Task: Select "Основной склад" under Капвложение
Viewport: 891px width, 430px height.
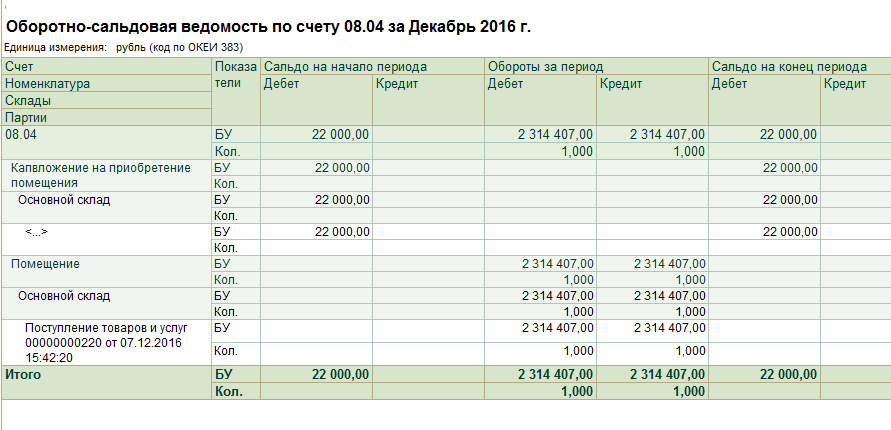Action: [x=64, y=200]
